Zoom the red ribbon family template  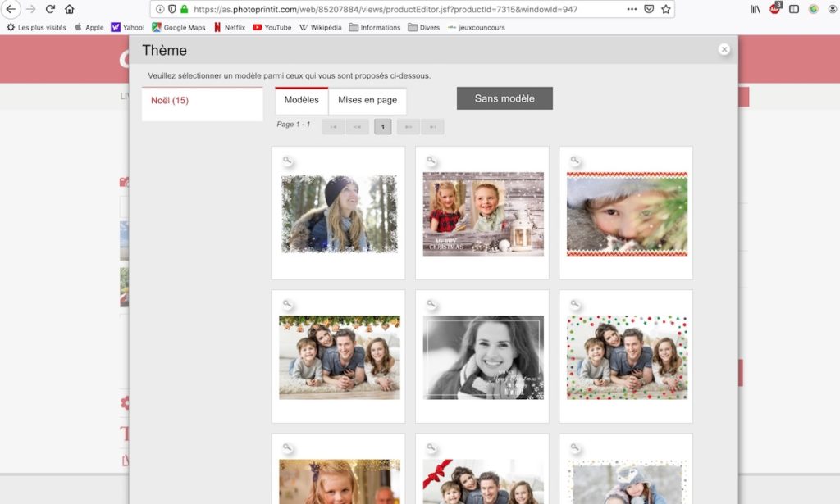click(x=431, y=447)
